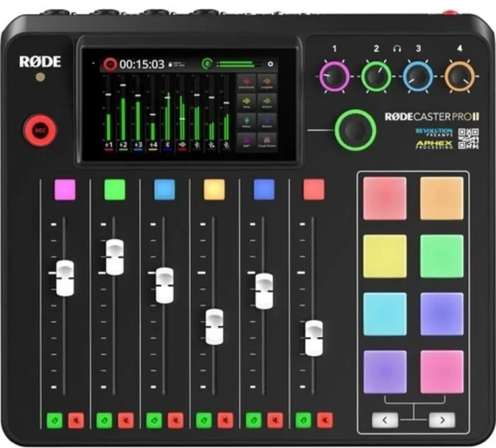Mute the sixth fader channel with its red button
Image resolution: width=496 pixels, height=448 pixels.
click(x=325, y=420)
